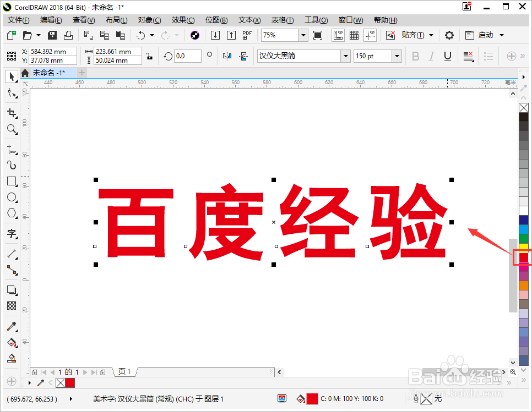532x412 pixels.
Task: Click the Export icon
Action: [231, 35]
